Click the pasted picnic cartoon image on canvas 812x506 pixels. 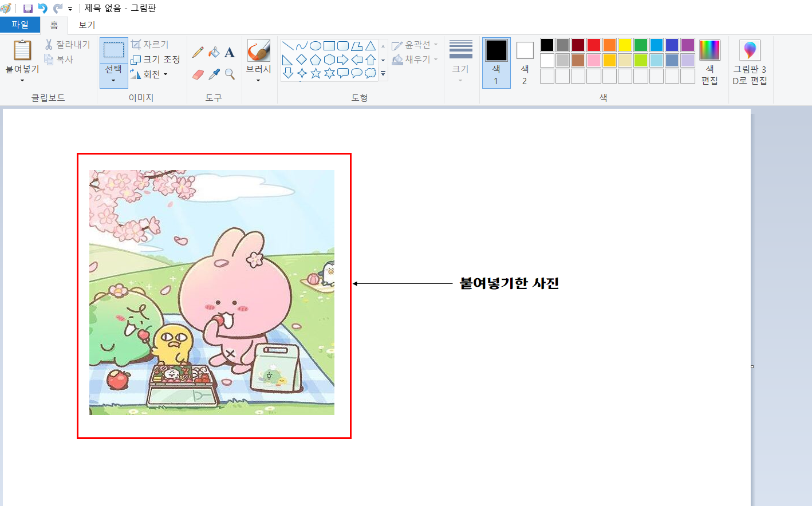(212, 292)
